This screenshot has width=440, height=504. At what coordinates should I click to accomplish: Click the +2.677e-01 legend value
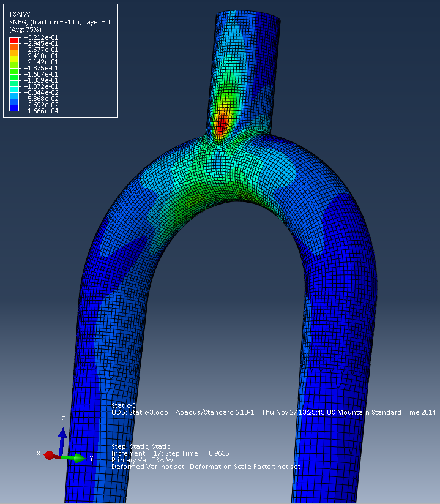click(41, 50)
